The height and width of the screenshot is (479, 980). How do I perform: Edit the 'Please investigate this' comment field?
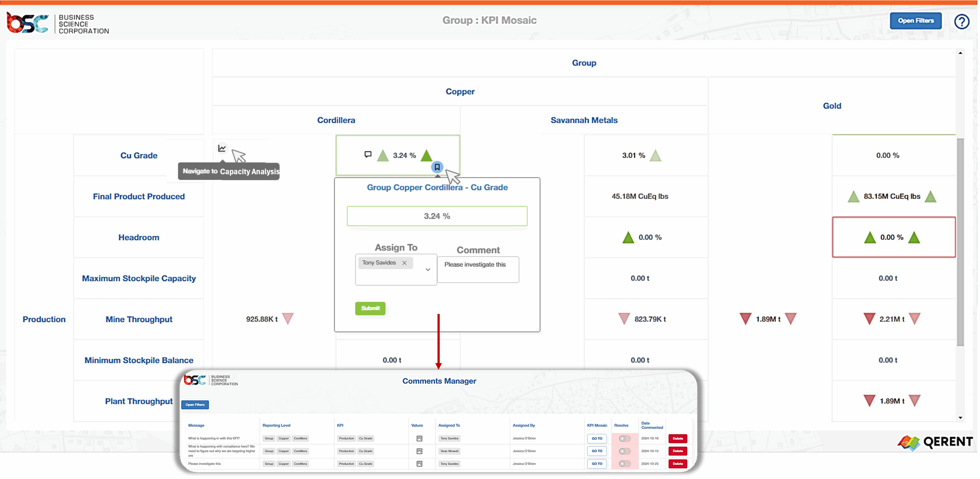click(x=478, y=269)
